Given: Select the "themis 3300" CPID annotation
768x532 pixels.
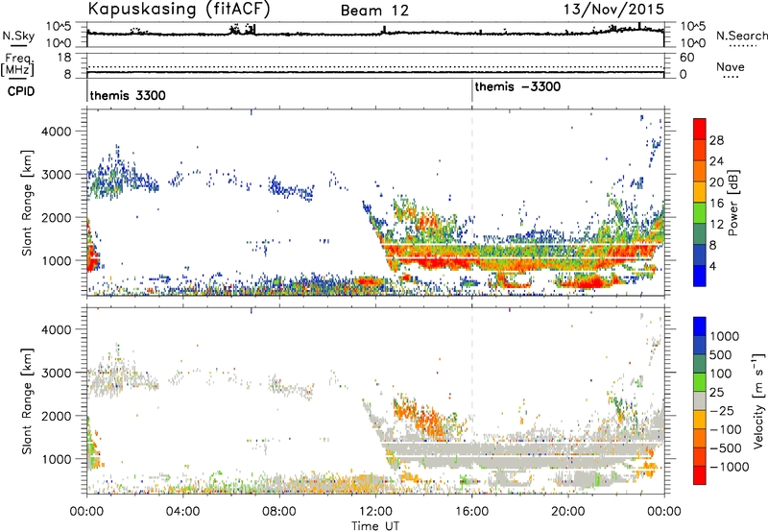Looking at the screenshot, I should [128, 95].
